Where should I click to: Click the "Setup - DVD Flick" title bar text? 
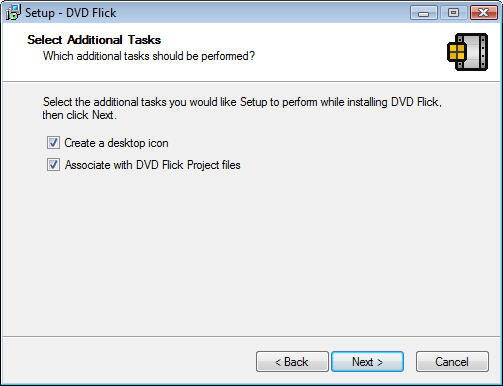pyautogui.click(x=71, y=13)
